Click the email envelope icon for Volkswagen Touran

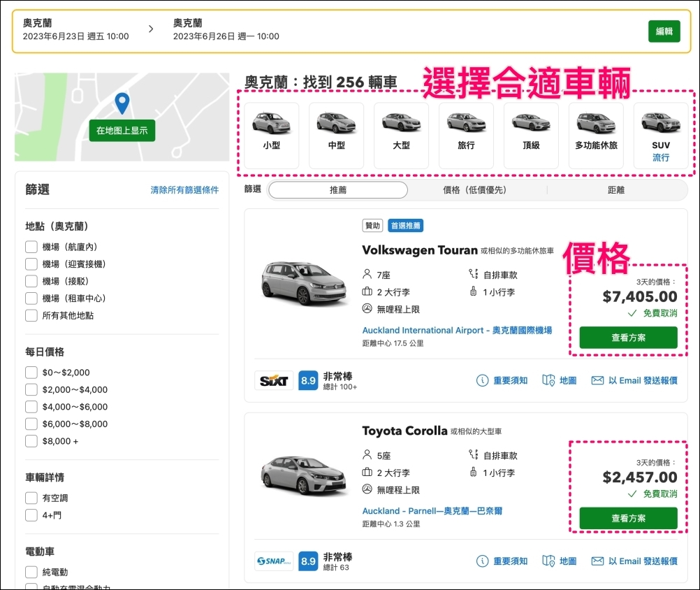point(597,380)
